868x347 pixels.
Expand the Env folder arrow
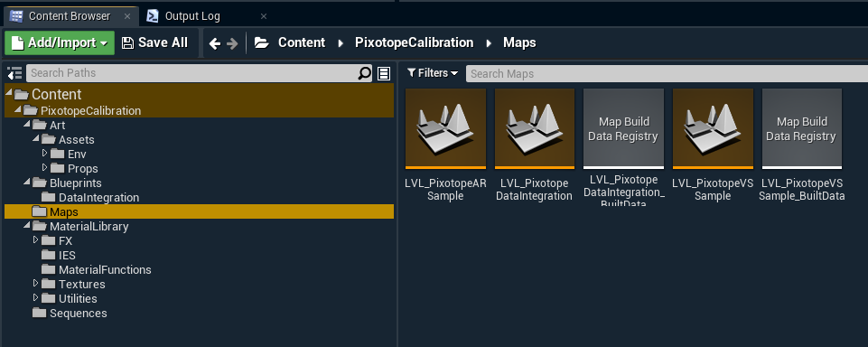pyautogui.click(x=45, y=153)
